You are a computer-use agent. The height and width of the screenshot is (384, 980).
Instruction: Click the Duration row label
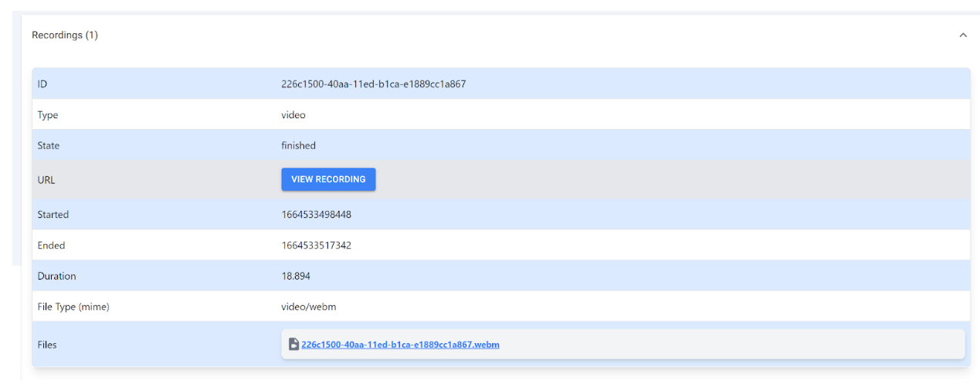pos(56,276)
